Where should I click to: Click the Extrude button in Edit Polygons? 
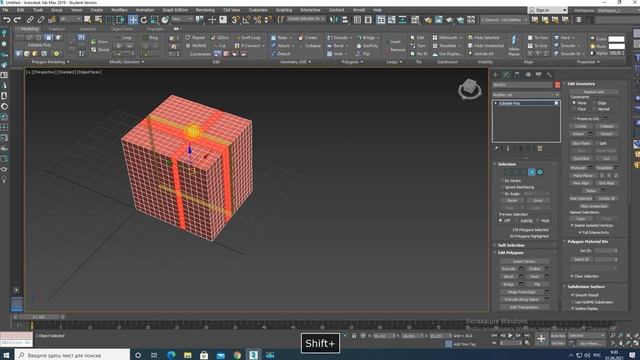tap(509, 269)
